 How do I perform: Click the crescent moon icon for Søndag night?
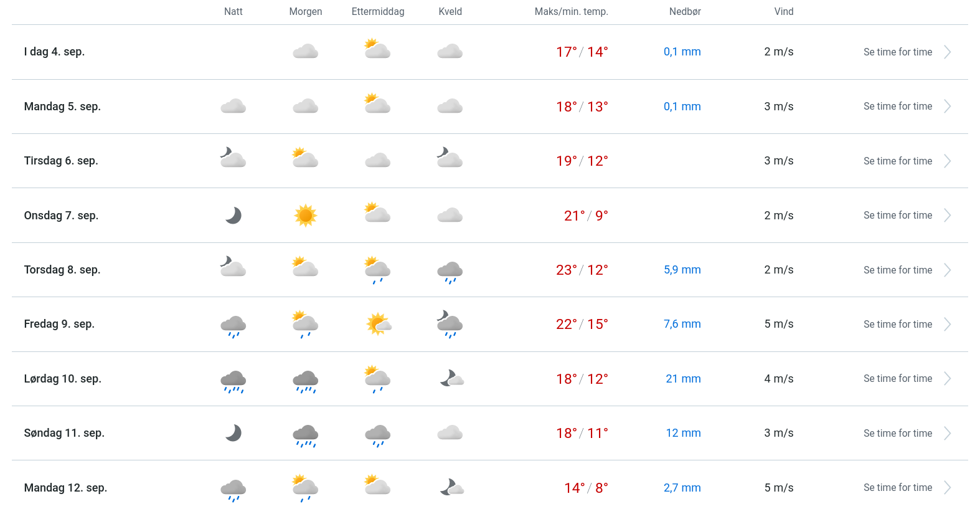233,433
